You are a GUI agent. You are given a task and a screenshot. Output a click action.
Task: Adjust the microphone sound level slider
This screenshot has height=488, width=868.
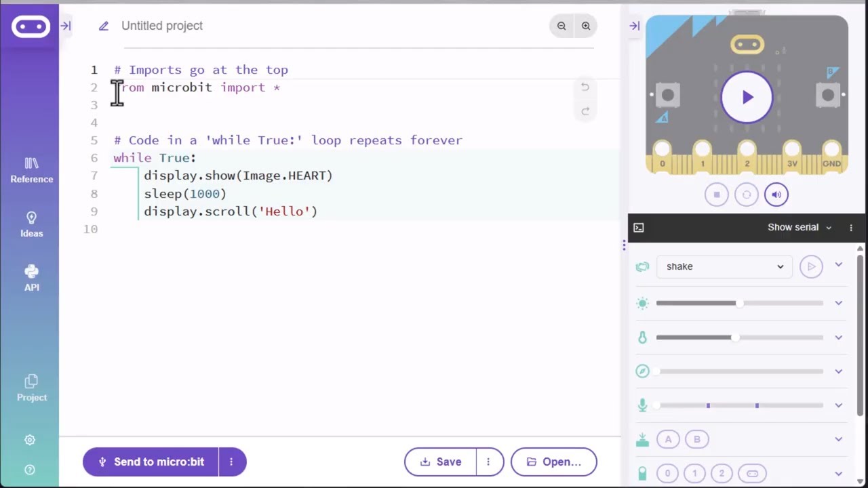click(x=740, y=405)
